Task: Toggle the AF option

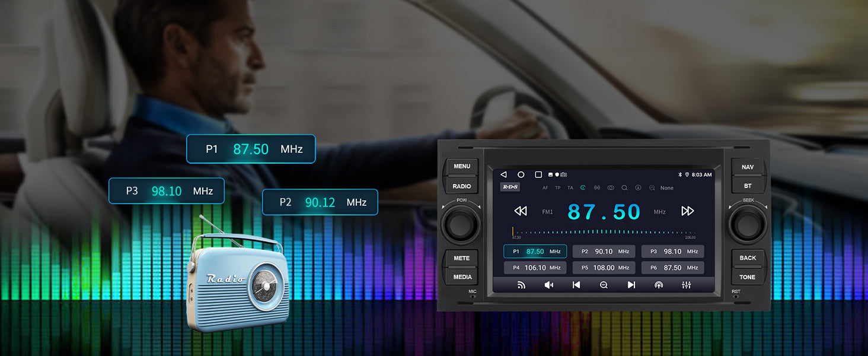Action: coord(545,188)
